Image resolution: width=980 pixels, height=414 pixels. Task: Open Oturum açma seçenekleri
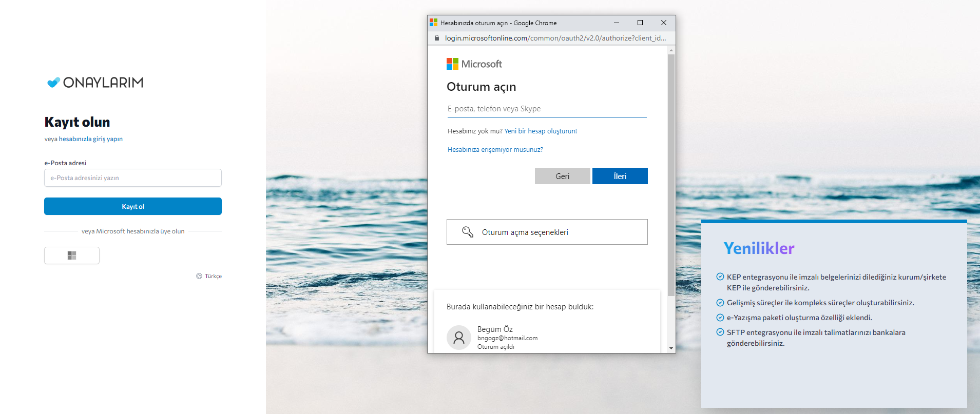tap(547, 232)
